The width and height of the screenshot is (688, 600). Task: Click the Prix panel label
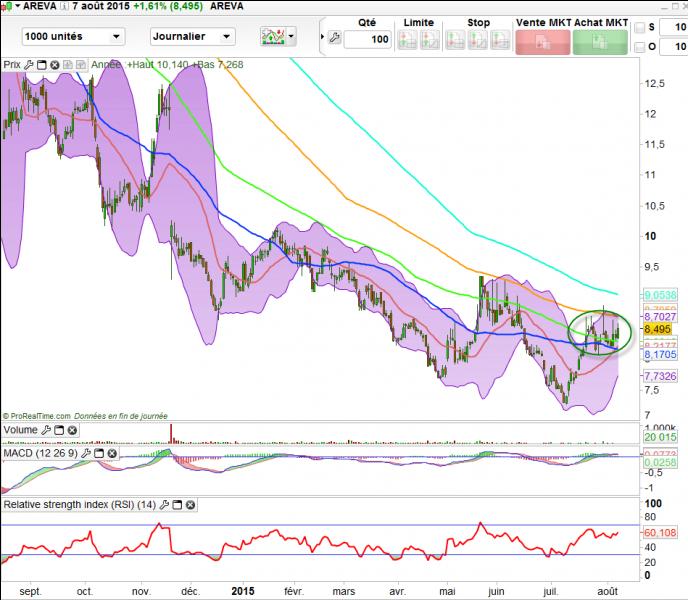click(12, 65)
